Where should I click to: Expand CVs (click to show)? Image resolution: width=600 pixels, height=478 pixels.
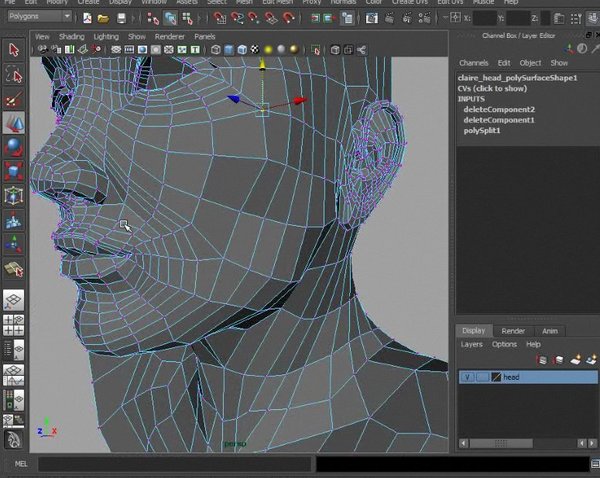tap(492, 88)
